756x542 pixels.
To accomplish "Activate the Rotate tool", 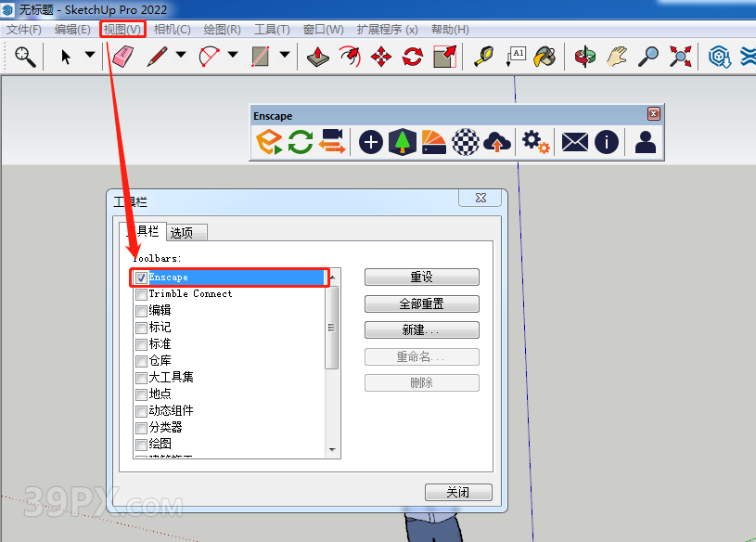I will coord(412,56).
